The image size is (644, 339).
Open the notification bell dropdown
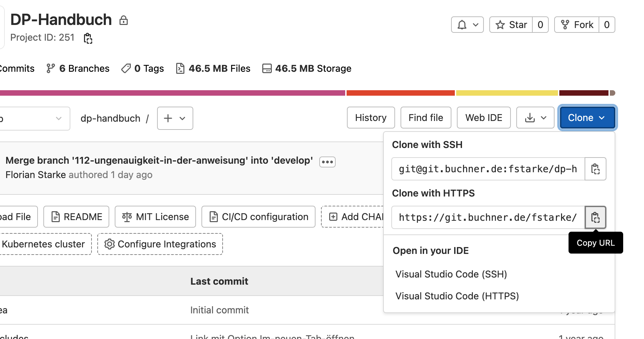point(467,25)
